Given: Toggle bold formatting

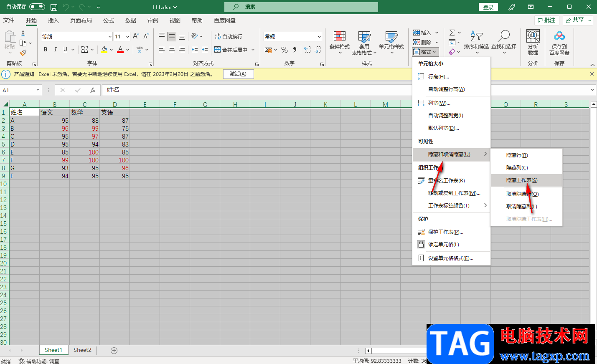Looking at the screenshot, I should (46, 50).
